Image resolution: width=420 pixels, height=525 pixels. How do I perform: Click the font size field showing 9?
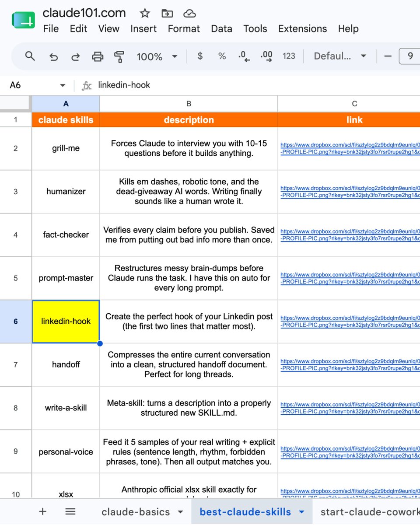click(x=410, y=56)
